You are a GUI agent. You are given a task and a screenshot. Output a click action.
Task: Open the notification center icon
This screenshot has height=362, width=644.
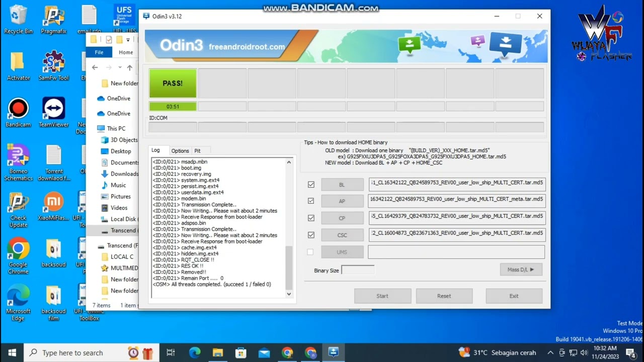(631, 352)
